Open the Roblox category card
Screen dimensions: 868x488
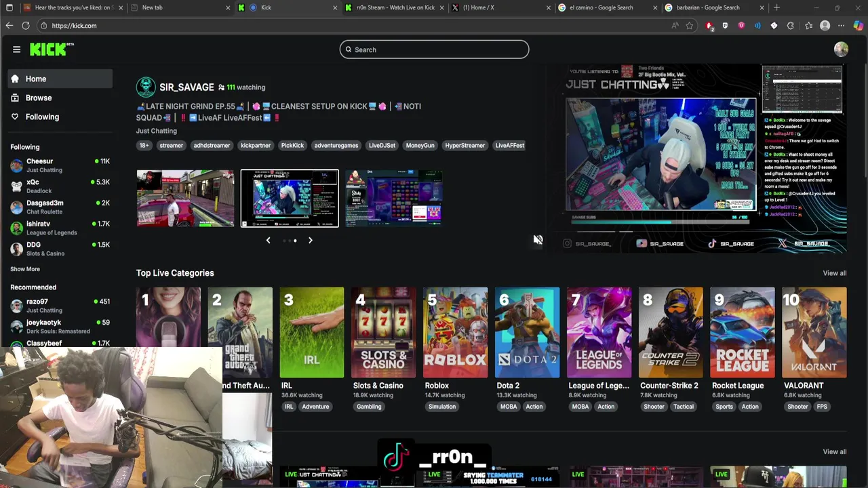456,332
